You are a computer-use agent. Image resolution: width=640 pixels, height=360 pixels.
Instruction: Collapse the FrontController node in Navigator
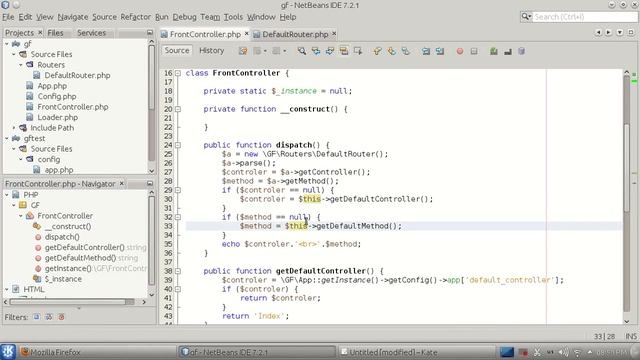(x=21, y=216)
